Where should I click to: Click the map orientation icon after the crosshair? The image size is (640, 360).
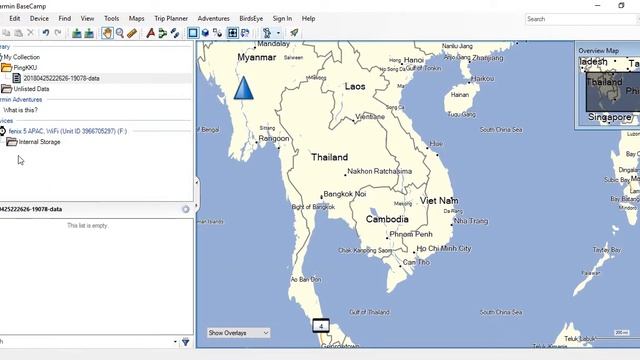[x=245, y=33]
